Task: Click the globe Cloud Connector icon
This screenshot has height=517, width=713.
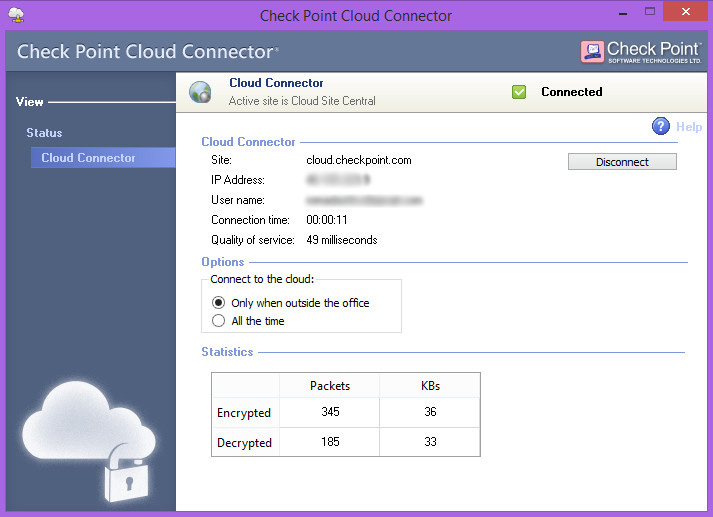Action: (x=200, y=92)
